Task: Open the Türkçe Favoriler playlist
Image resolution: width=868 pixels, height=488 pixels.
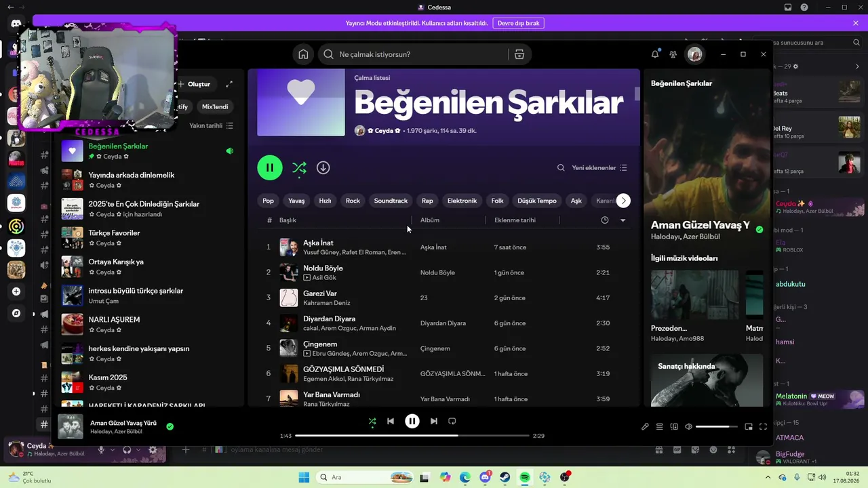Action: click(x=147, y=238)
